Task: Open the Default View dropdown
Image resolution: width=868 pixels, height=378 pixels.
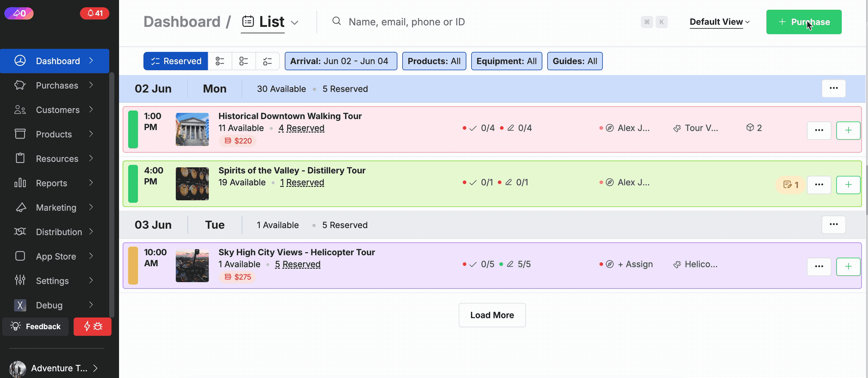Action: [x=719, y=22]
